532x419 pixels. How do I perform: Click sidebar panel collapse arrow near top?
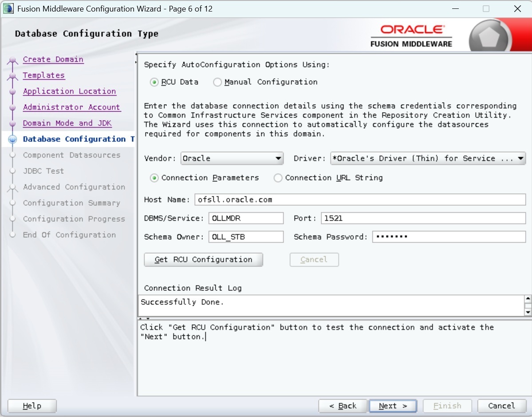(136, 54)
